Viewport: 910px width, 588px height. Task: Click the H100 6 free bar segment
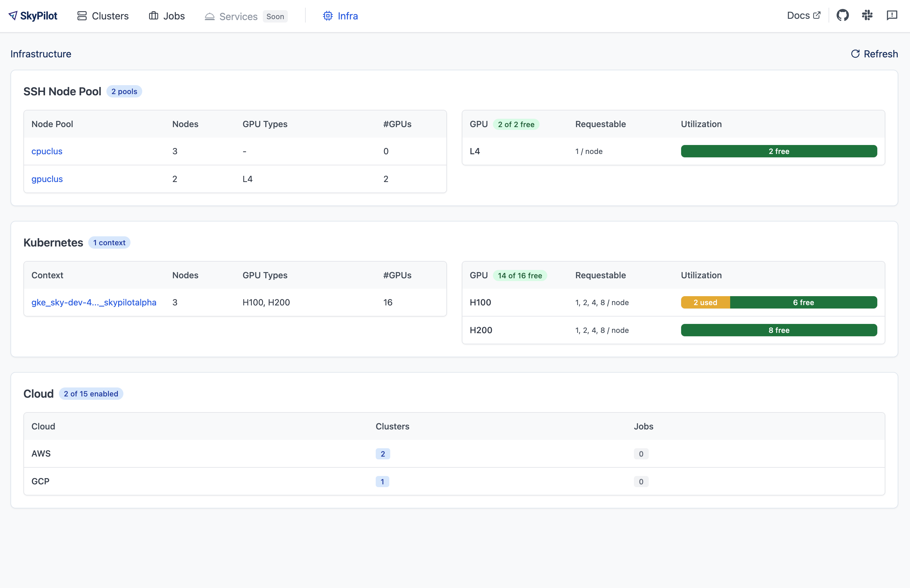(804, 302)
